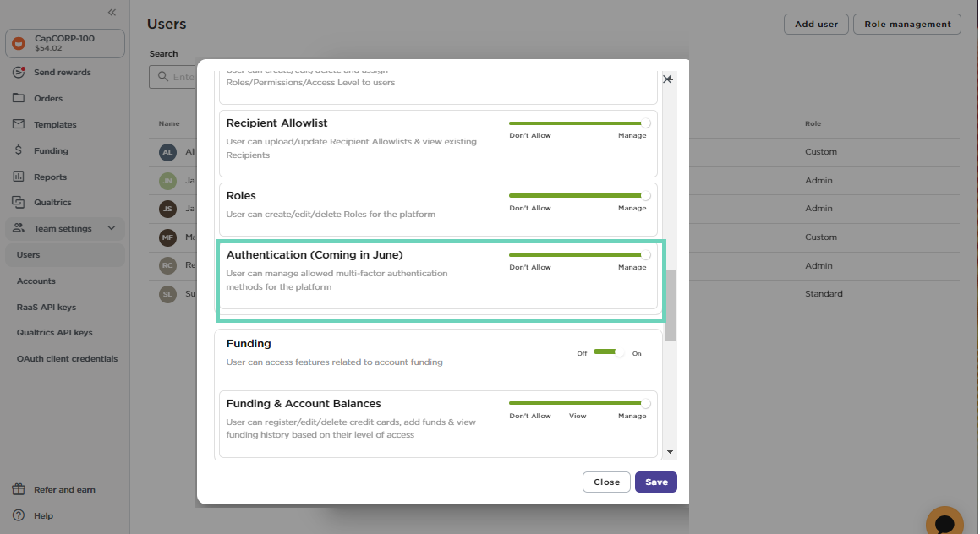Click the Team settings people icon
Viewport: 980px width, 534px height.
click(19, 228)
